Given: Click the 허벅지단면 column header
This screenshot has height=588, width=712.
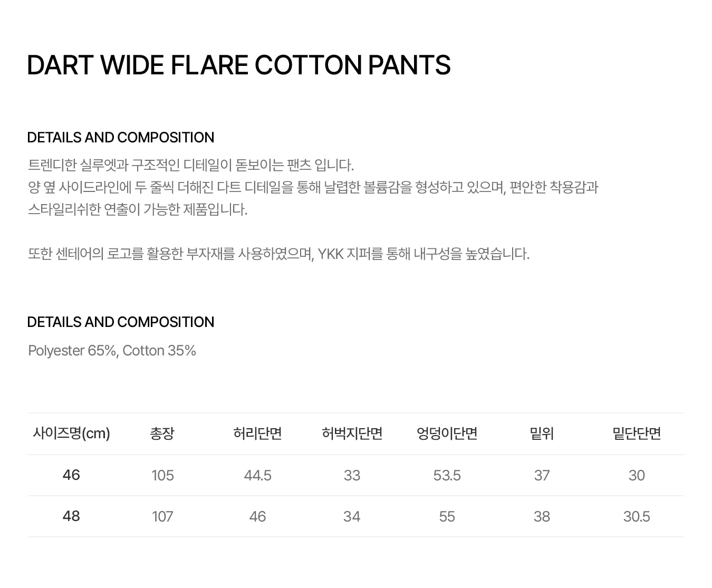Looking at the screenshot, I should point(352,433).
